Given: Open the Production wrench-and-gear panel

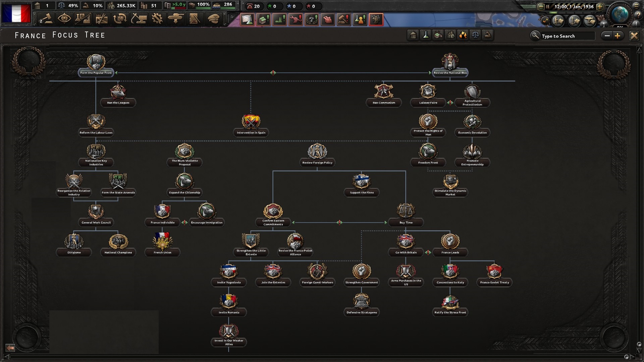Looking at the screenshot, I should pos(157,19).
